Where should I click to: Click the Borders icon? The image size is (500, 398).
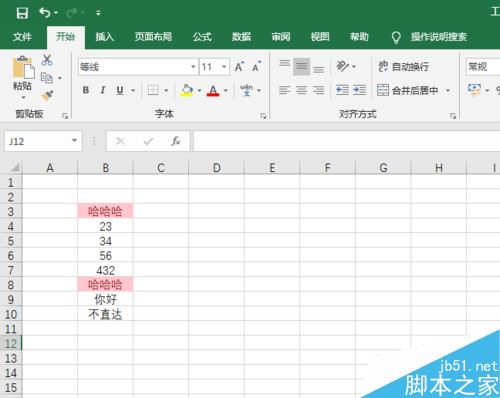point(153,90)
